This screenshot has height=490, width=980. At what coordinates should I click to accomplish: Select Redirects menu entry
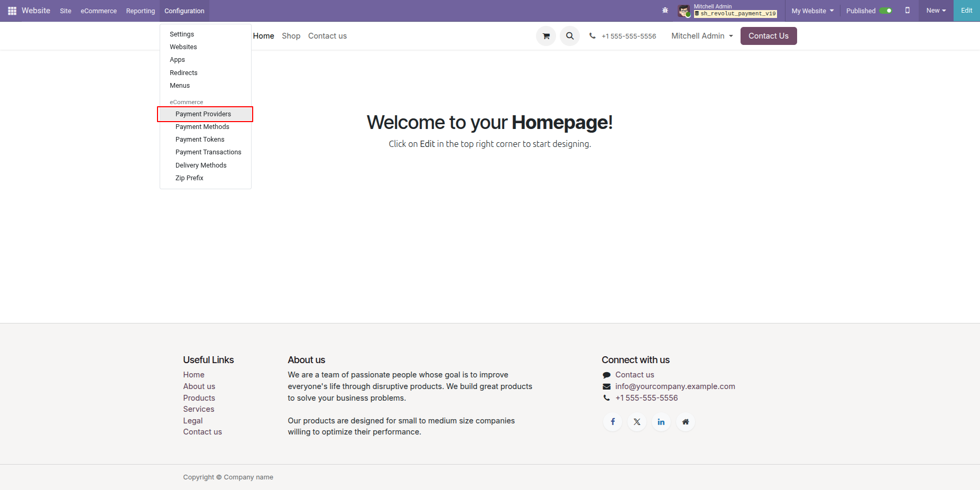coord(206,73)
